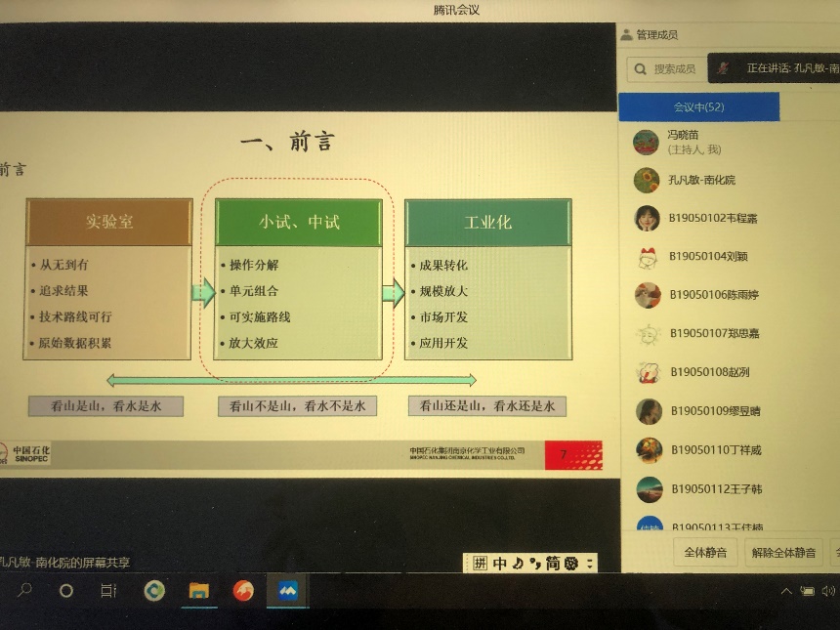Click the magnifier icon in member search
This screenshot has width=840, height=630.
640,69
